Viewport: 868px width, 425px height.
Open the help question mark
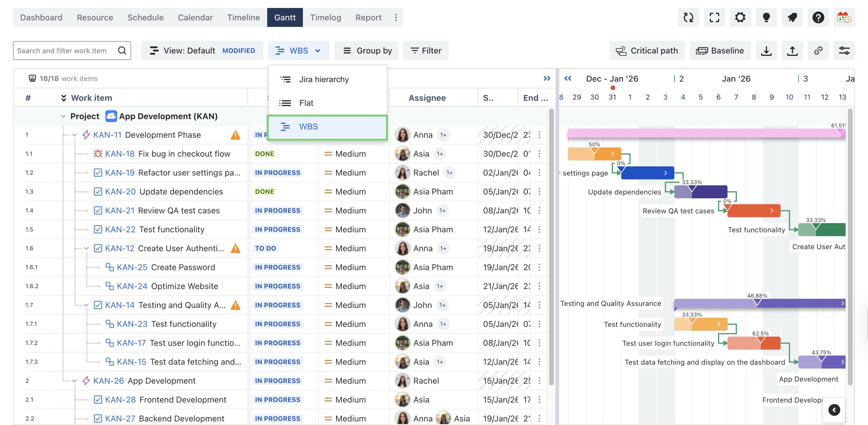818,17
